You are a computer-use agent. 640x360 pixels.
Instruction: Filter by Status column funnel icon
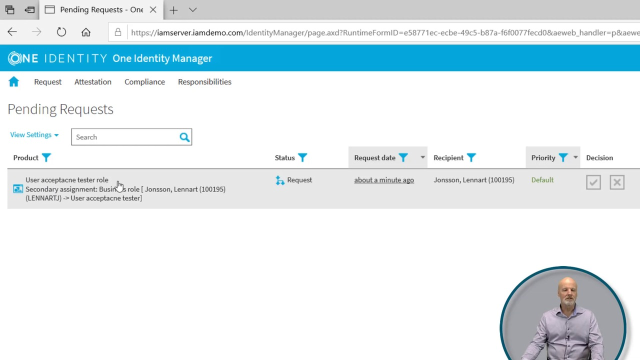click(302, 158)
